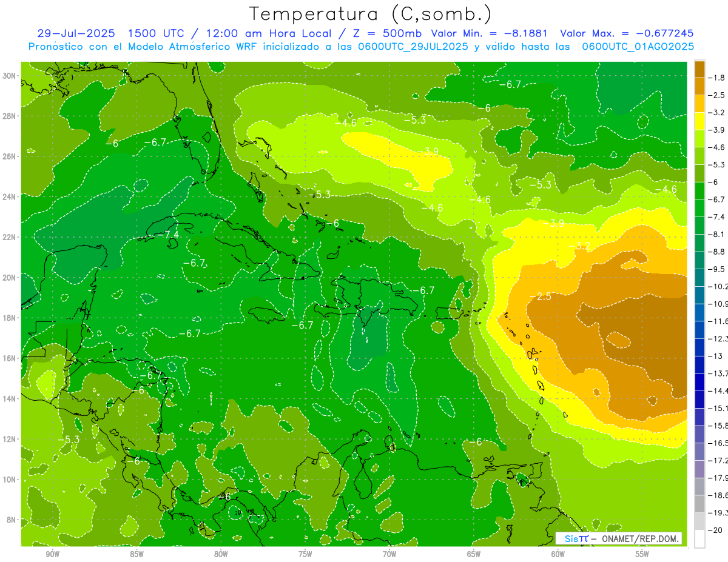Click the 70W longitude axis label
The image size is (728, 562).
point(389,555)
